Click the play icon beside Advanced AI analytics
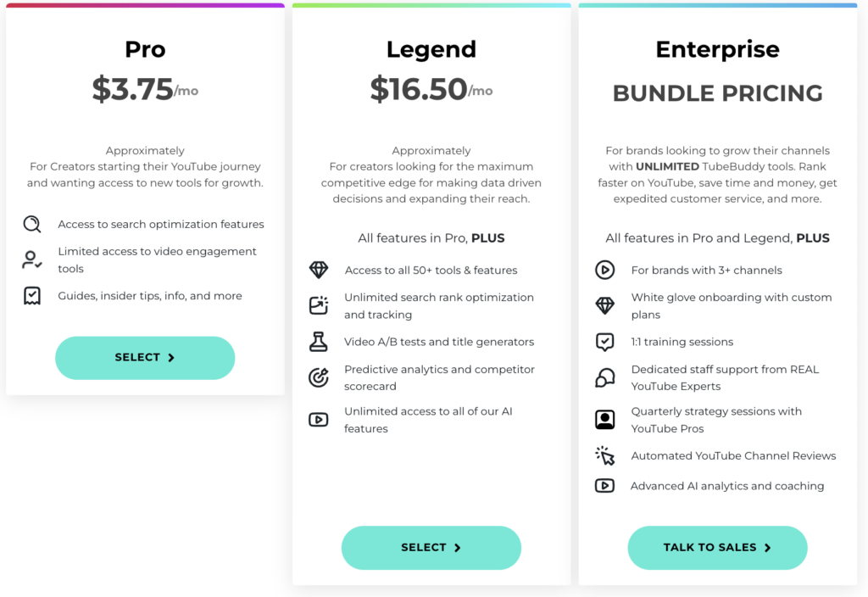The height and width of the screenshot is (597, 868). pos(604,486)
